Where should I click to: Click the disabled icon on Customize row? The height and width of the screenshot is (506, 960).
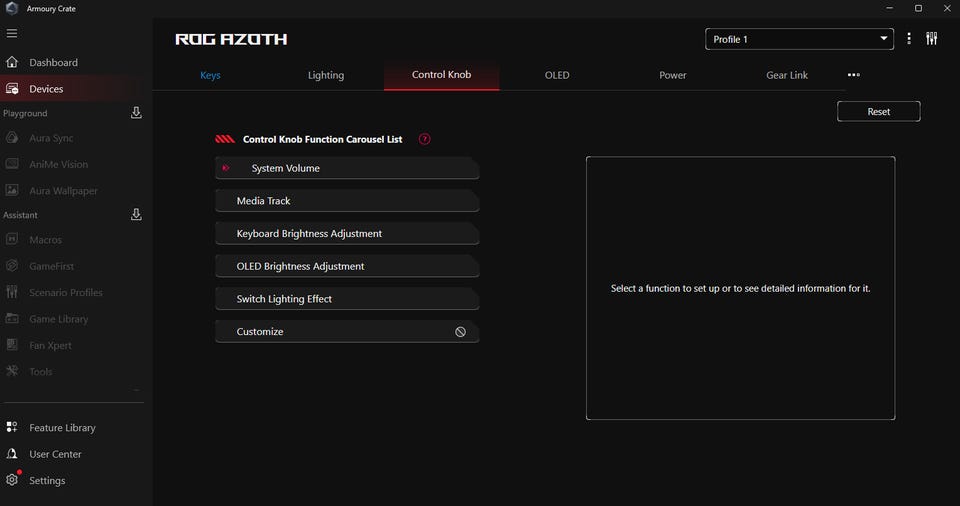coord(460,331)
